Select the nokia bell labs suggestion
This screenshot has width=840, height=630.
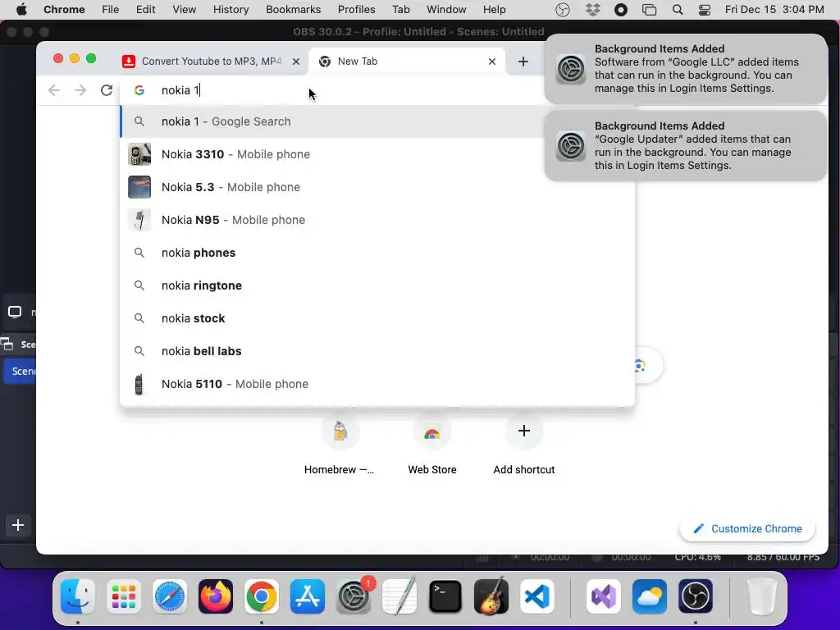point(377,351)
